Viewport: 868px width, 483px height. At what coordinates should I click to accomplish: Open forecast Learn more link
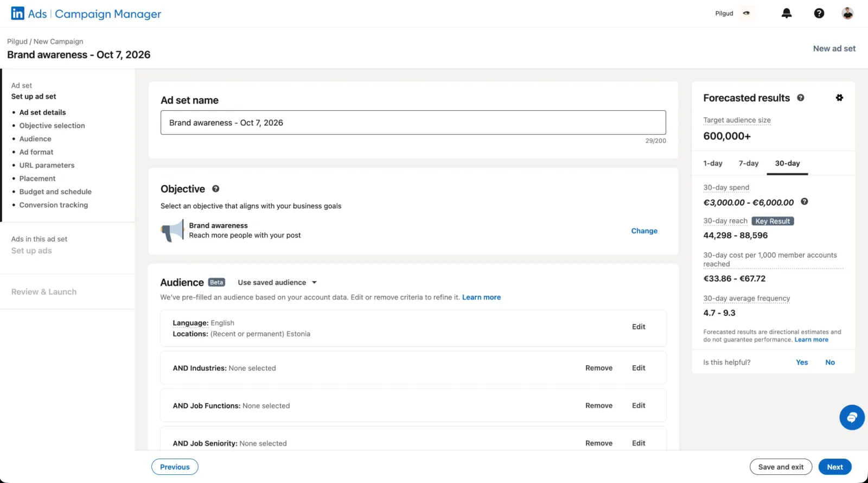pyautogui.click(x=811, y=340)
